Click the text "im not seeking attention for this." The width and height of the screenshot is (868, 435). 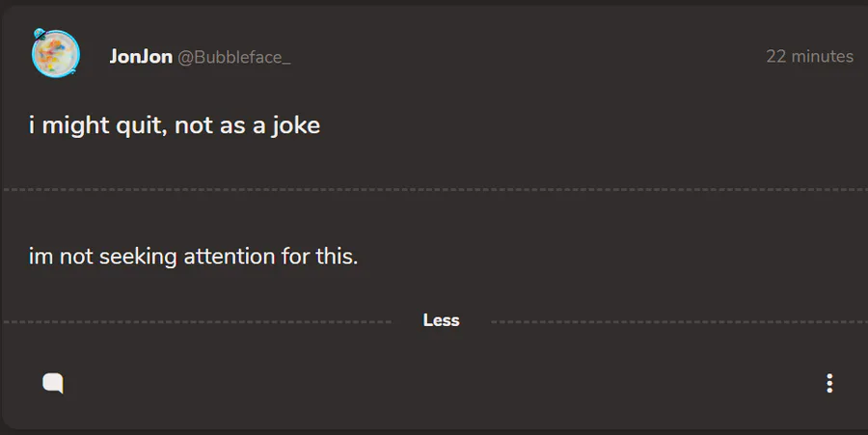click(x=194, y=258)
